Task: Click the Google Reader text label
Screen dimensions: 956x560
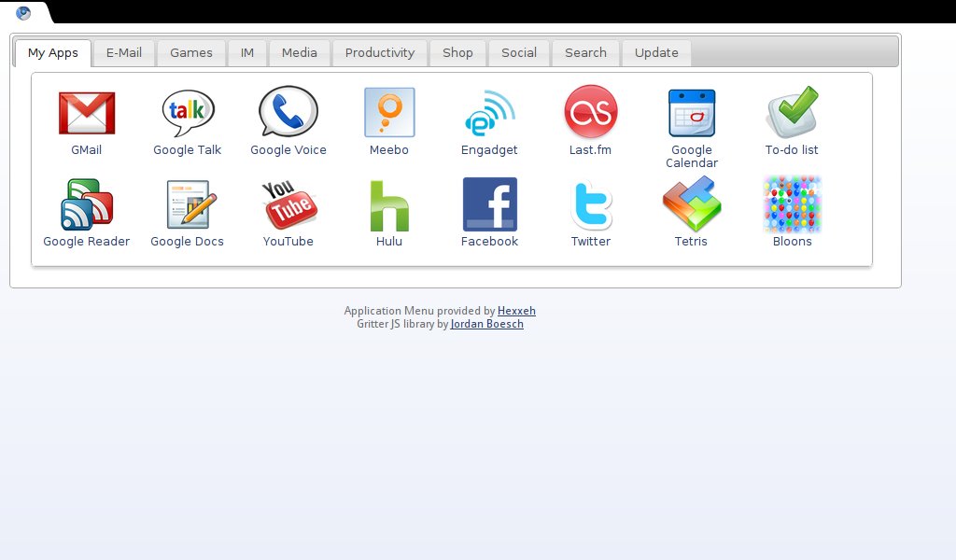Action: (x=87, y=242)
